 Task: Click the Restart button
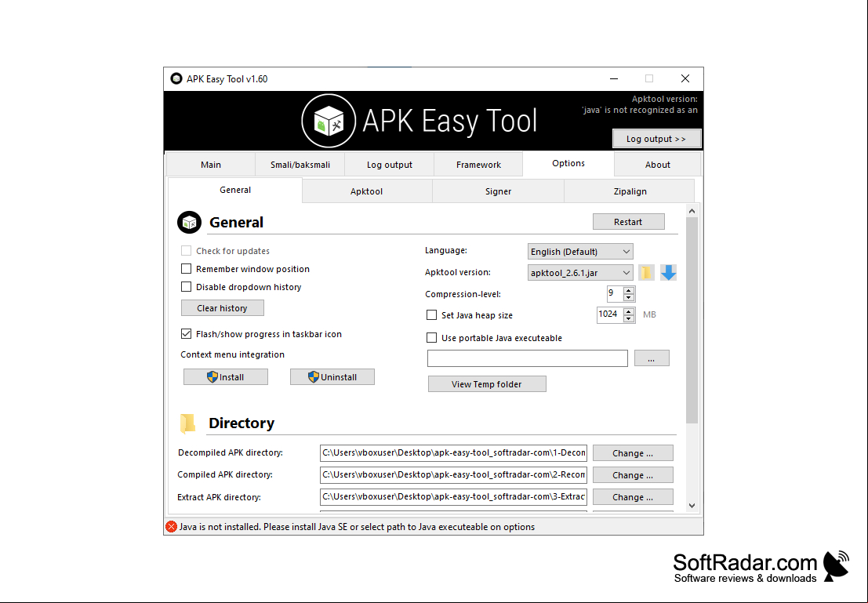628,221
